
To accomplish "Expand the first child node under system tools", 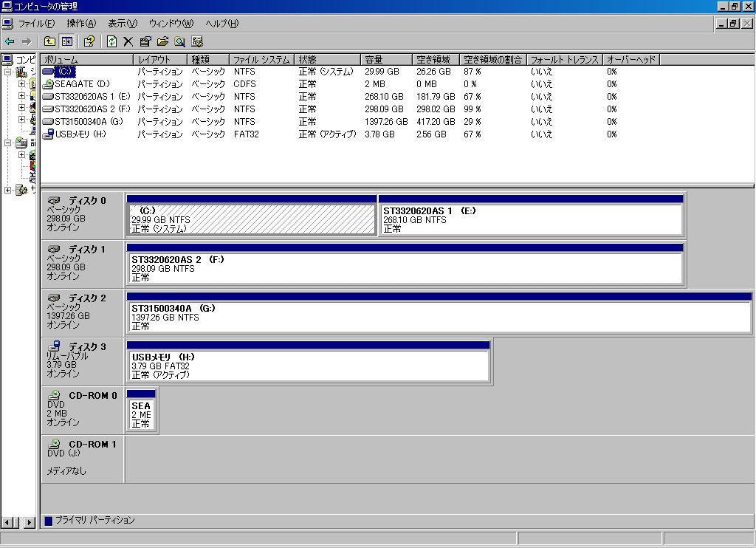I will 21,84.
